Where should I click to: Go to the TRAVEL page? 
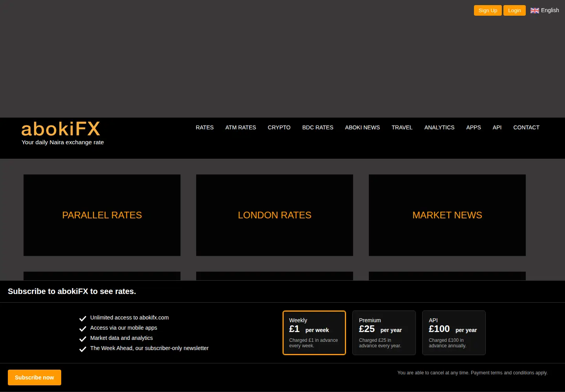pos(402,127)
